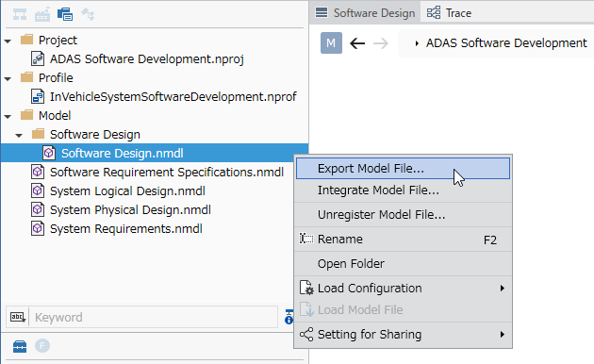
Task: Click the M model button
Action: (331, 42)
